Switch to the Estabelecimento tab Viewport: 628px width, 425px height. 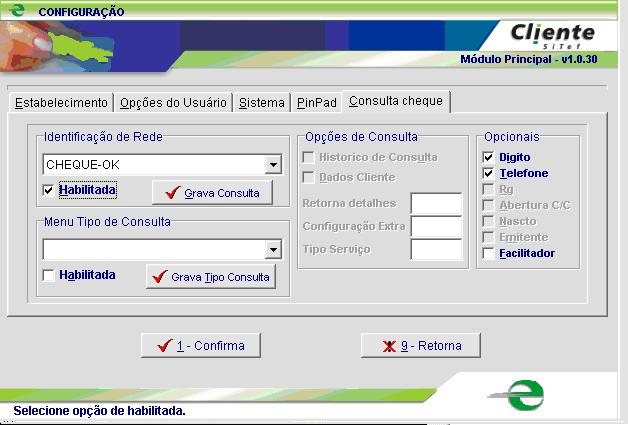pos(61,103)
